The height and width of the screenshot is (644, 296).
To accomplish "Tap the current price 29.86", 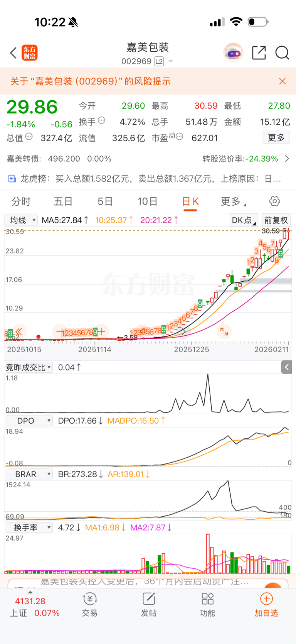I will (32, 107).
